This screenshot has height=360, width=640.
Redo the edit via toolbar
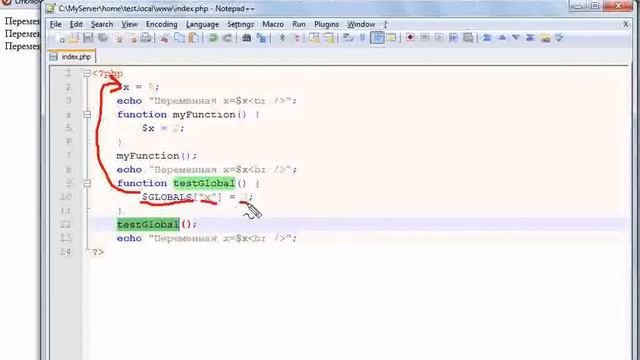click(x=227, y=38)
